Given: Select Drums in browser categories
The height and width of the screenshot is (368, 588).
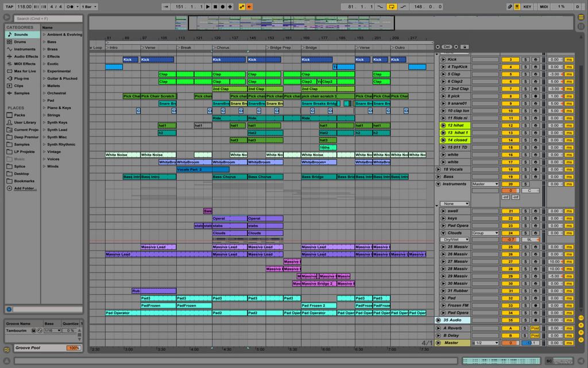Looking at the screenshot, I should click(20, 42).
